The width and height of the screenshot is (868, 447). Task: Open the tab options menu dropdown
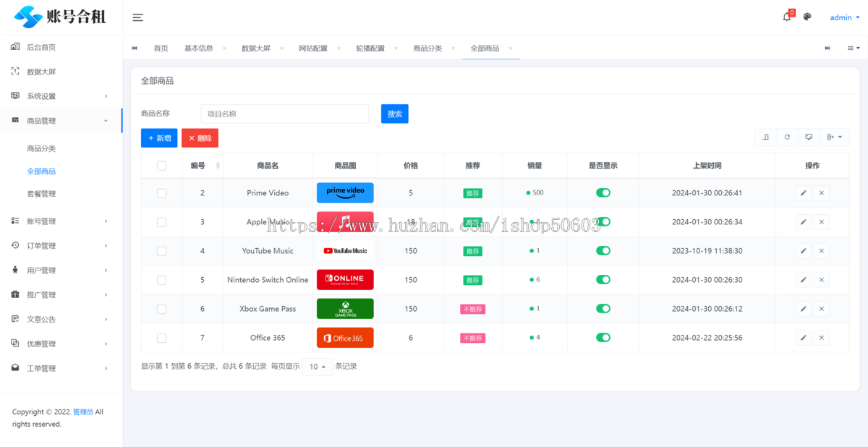tap(854, 48)
